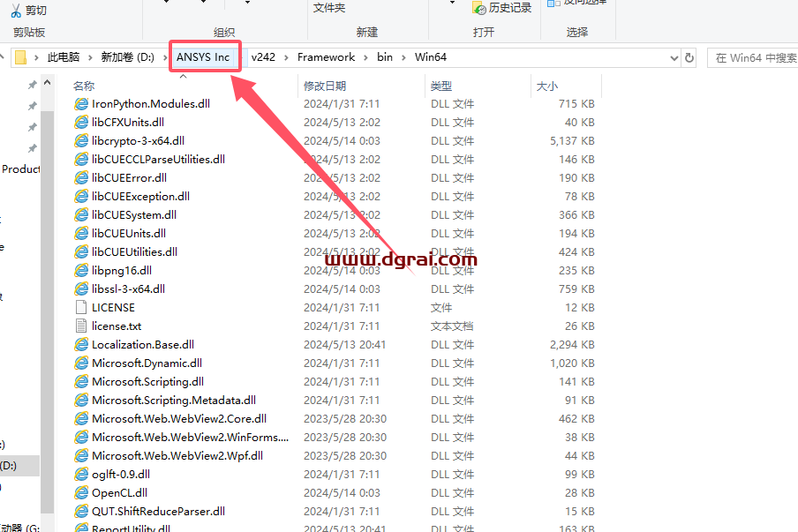The height and width of the screenshot is (532, 798).
Task: Click 1,020 KB size of Microsoft.Dynamic.dll
Action: coord(572,363)
